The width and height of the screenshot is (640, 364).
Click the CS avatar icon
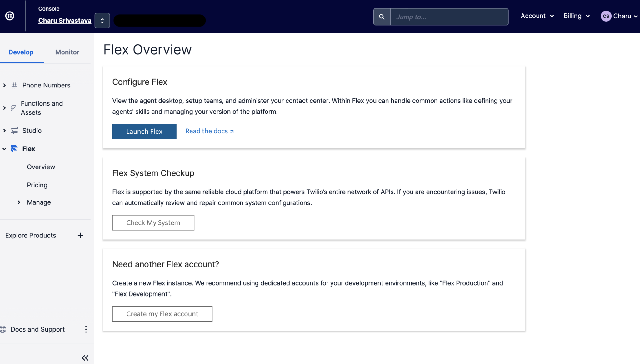point(606,16)
